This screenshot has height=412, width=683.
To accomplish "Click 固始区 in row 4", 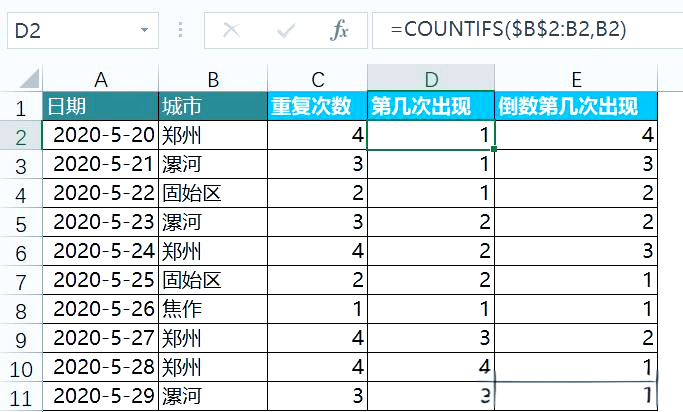I will click(213, 193).
